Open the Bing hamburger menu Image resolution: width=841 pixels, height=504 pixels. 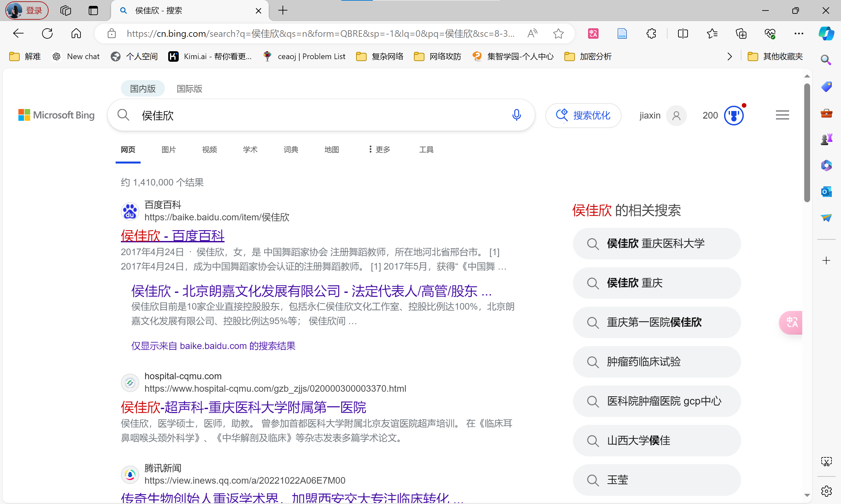click(x=782, y=115)
